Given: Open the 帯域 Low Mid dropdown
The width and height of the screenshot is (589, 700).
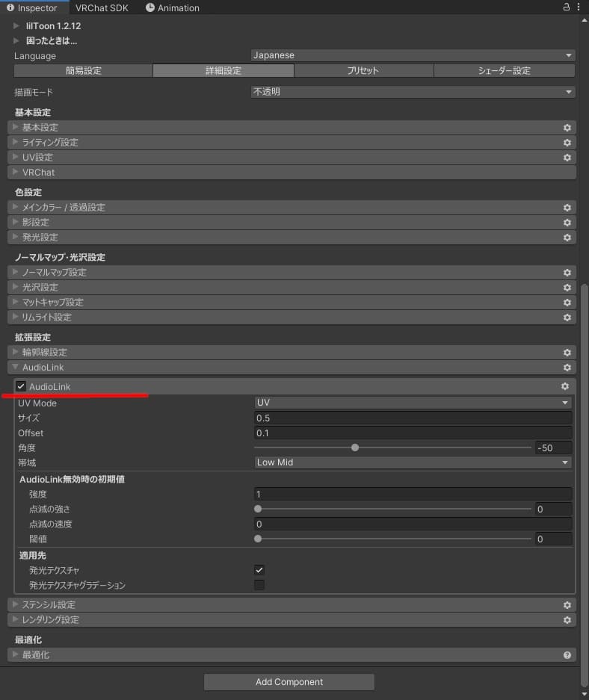Looking at the screenshot, I should [x=413, y=462].
